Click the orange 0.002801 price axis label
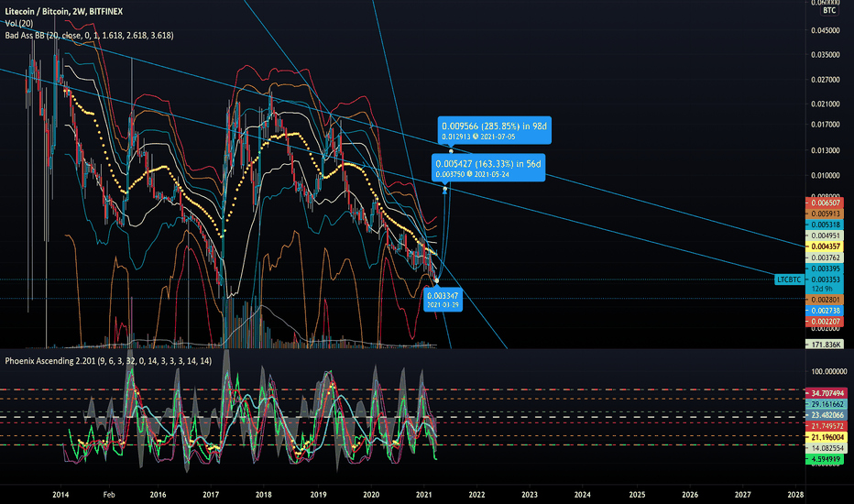The image size is (854, 504). pyautogui.click(x=825, y=300)
